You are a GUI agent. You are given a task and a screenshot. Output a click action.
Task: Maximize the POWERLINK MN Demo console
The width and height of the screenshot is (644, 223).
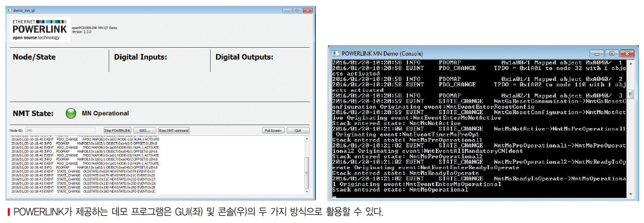(x=612, y=54)
